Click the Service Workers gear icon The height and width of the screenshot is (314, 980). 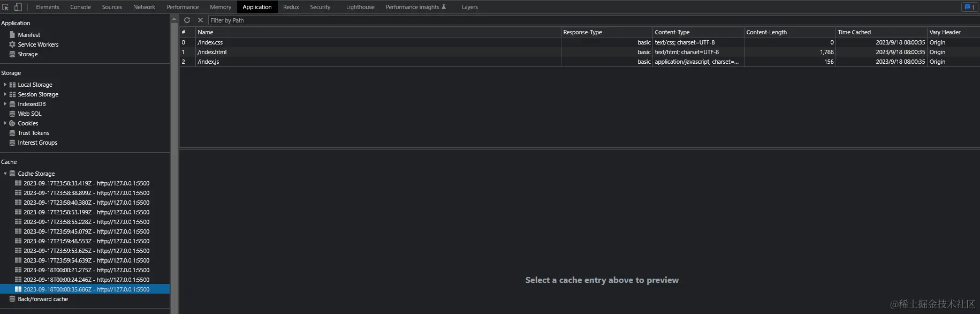[x=12, y=44]
